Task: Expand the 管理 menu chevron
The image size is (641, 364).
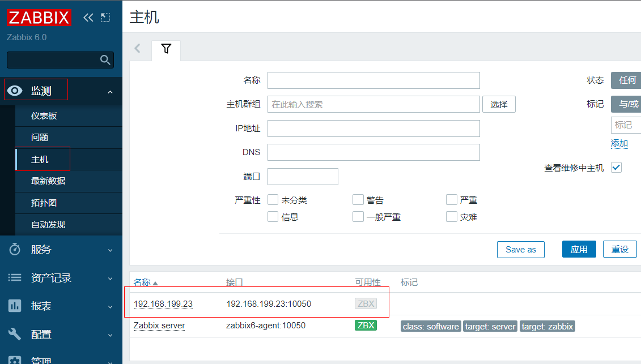Action: (110, 362)
